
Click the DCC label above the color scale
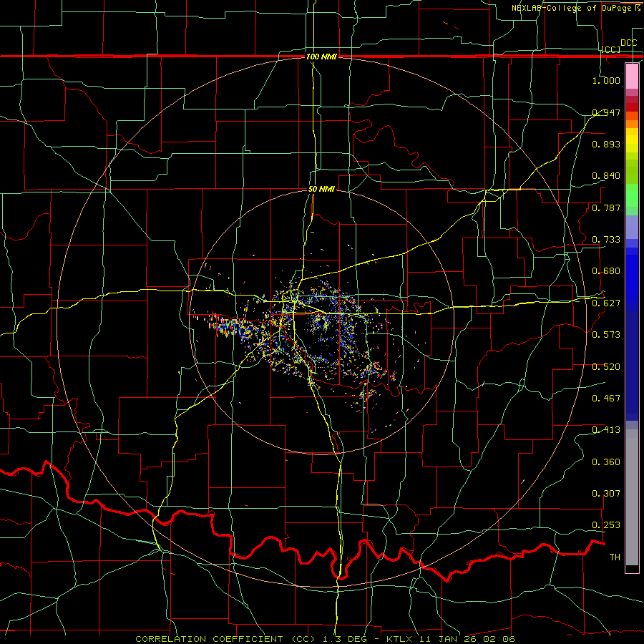tap(629, 43)
